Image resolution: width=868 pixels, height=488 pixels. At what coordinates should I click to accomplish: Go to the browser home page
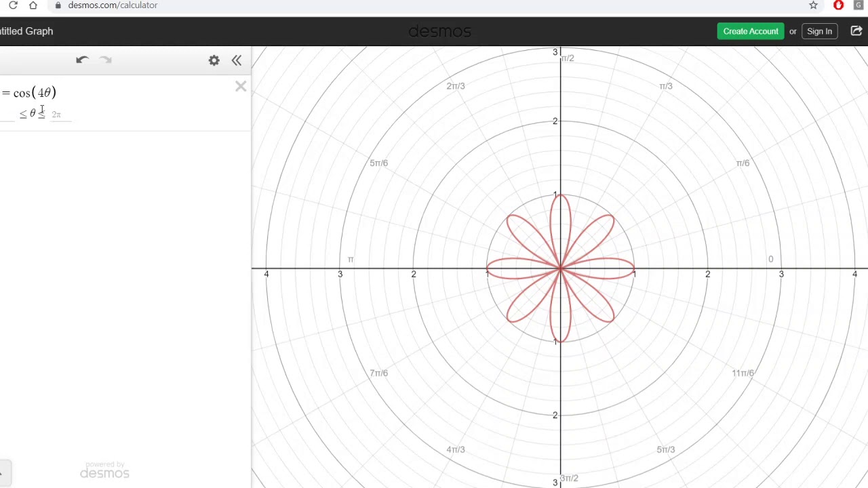pyautogui.click(x=33, y=5)
